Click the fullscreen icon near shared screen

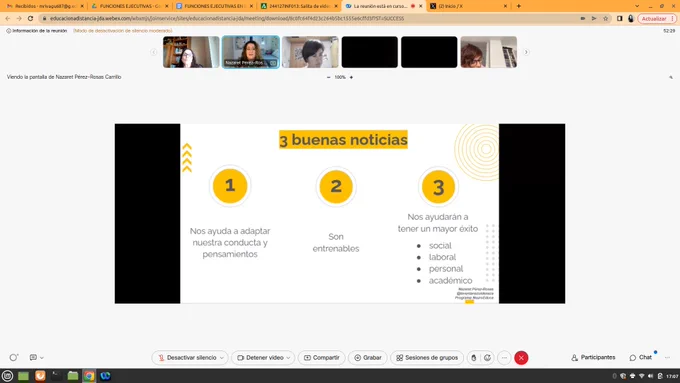tap(671, 77)
